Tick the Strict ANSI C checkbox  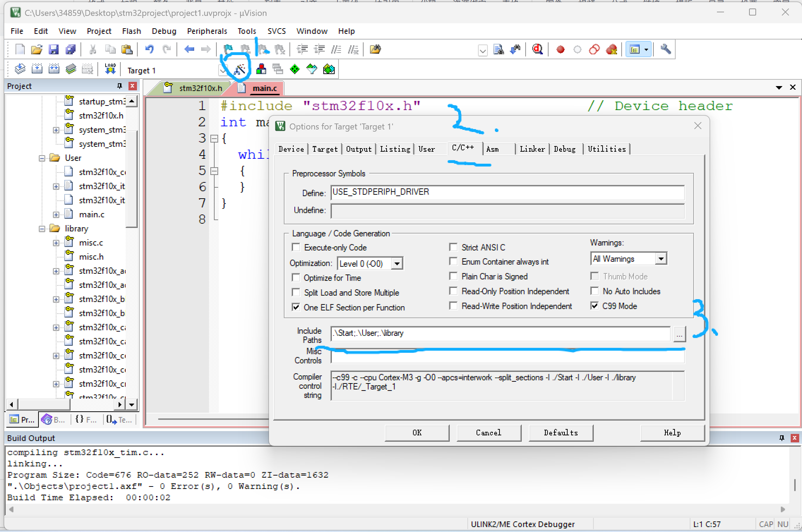[453, 247]
